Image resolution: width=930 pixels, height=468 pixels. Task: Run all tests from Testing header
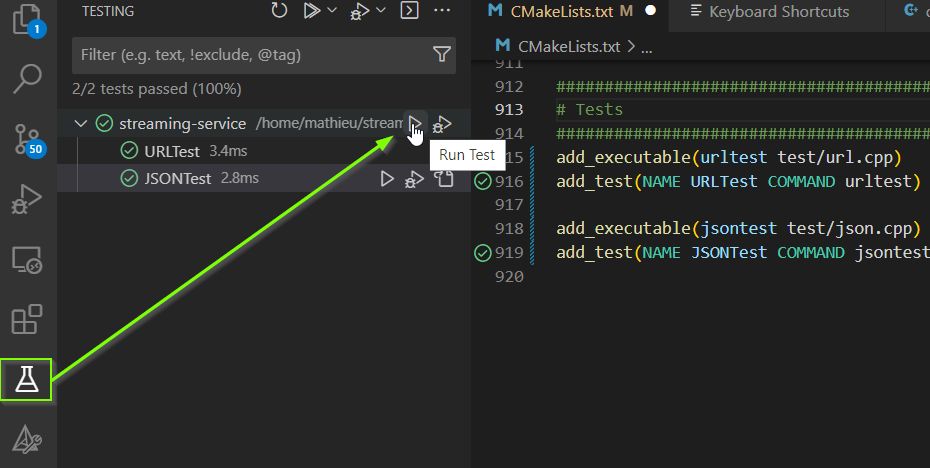click(x=311, y=11)
